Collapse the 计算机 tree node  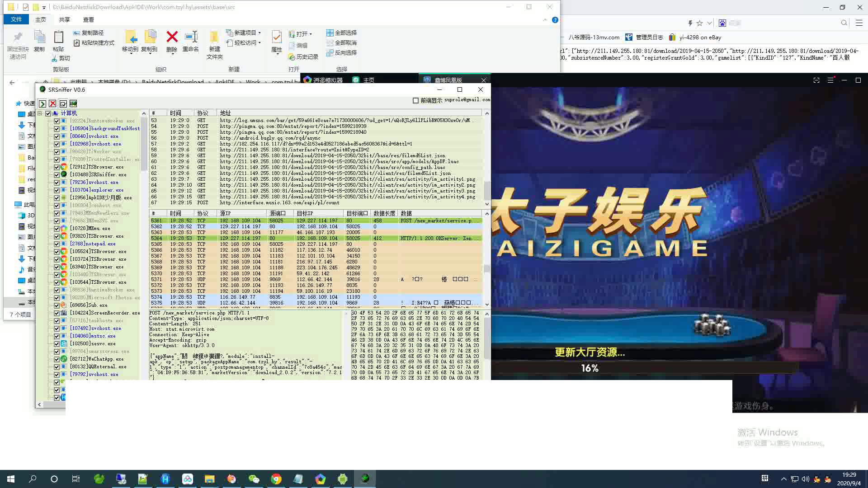(x=40, y=113)
